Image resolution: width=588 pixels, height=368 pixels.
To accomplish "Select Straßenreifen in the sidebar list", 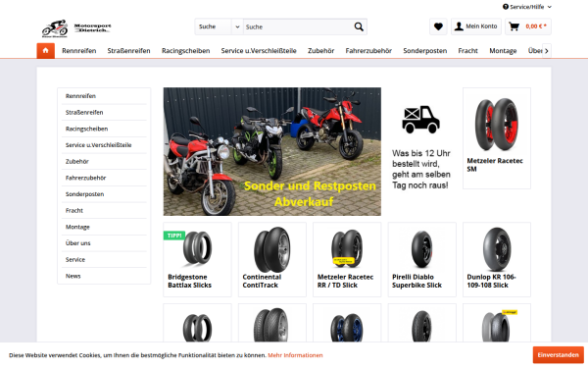I will [x=104, y=112].
